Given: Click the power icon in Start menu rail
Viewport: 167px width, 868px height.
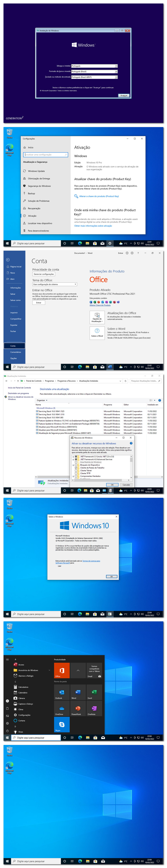Looking at the screenshot, I should pos(7,731).
